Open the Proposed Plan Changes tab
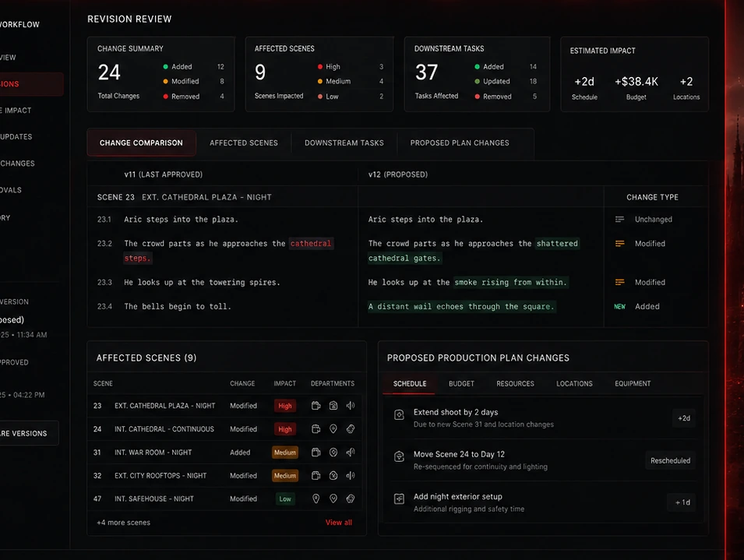Viewport: 744px width, 560px height. 460,143
